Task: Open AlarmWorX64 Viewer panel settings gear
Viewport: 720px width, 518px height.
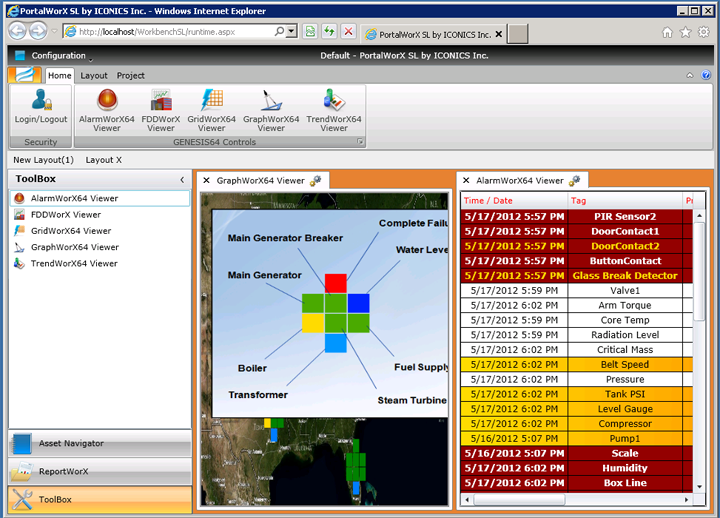Action: point(574,180)
